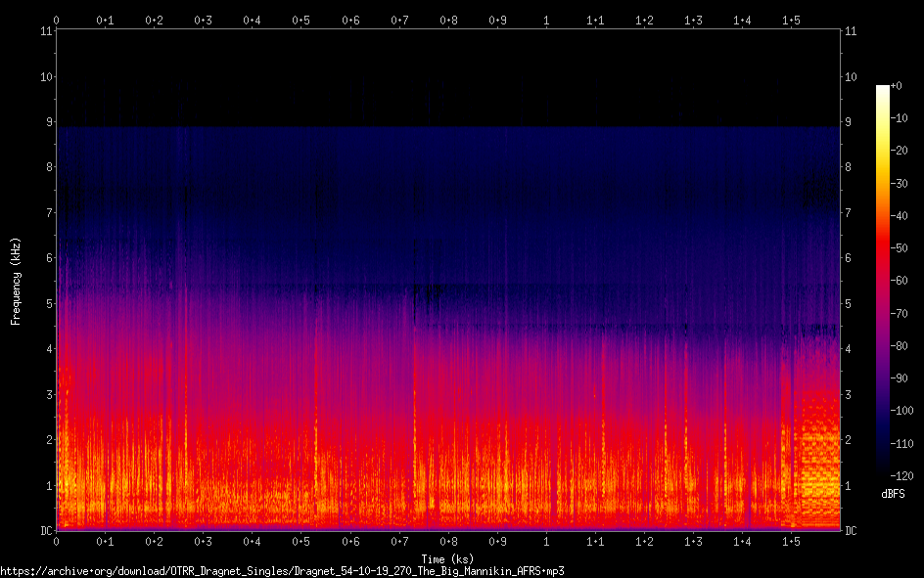Click the 'Frequency (kHz)' vertical axis label
Screen dimensions: 924x578
tap(16, 281)
